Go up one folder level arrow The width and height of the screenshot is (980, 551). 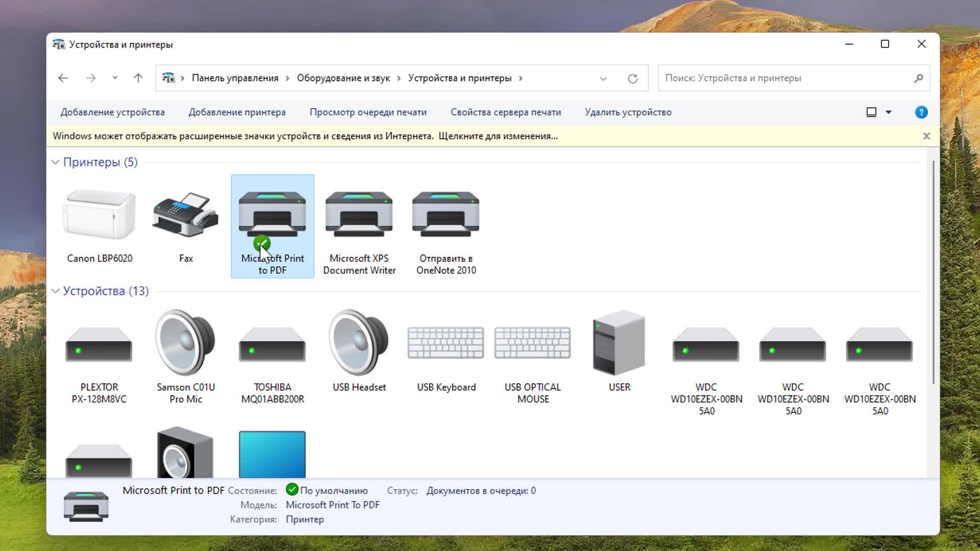click(x=138, y=78)
